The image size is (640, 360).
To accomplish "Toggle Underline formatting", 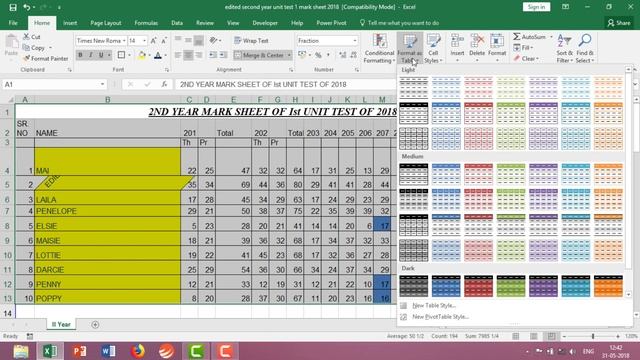I will click(101, 55).
